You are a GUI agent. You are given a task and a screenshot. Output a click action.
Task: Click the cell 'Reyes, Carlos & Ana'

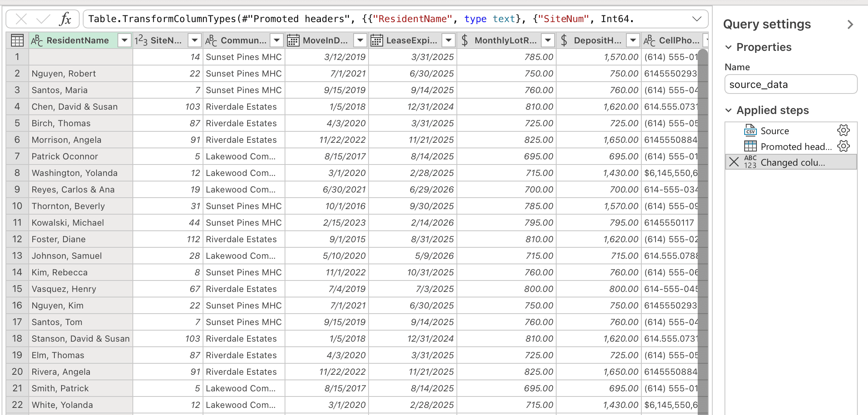(81, 189)
